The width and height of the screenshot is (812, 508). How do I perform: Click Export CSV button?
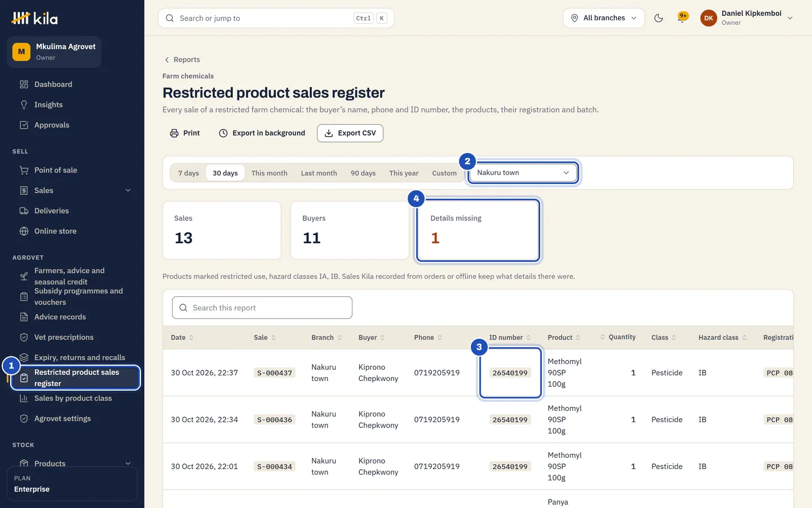(350, 133)
